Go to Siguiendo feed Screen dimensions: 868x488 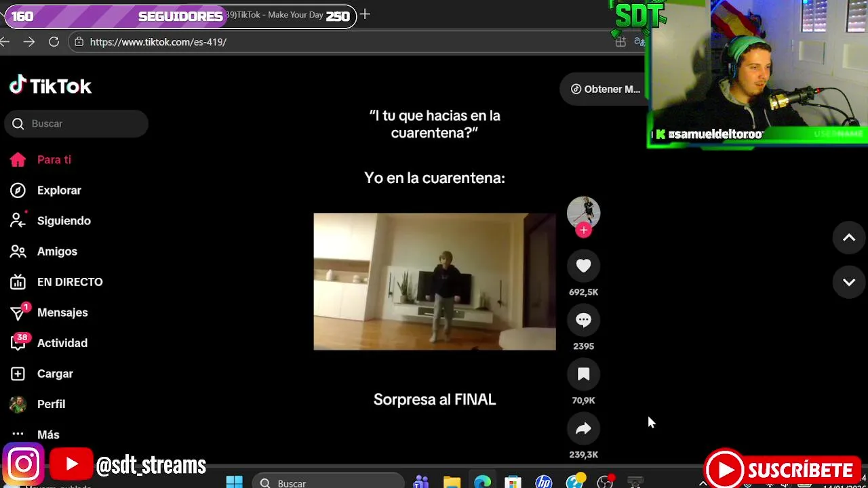pos(50,221)
